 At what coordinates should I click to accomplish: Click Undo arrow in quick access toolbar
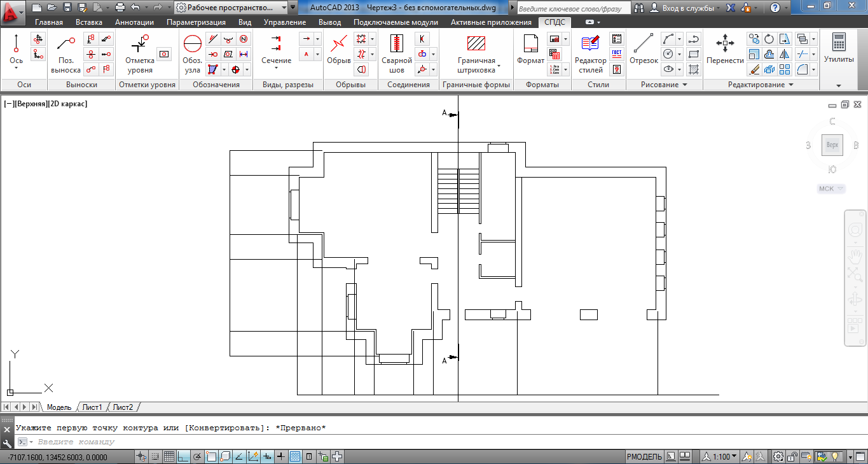coord(134,8)
